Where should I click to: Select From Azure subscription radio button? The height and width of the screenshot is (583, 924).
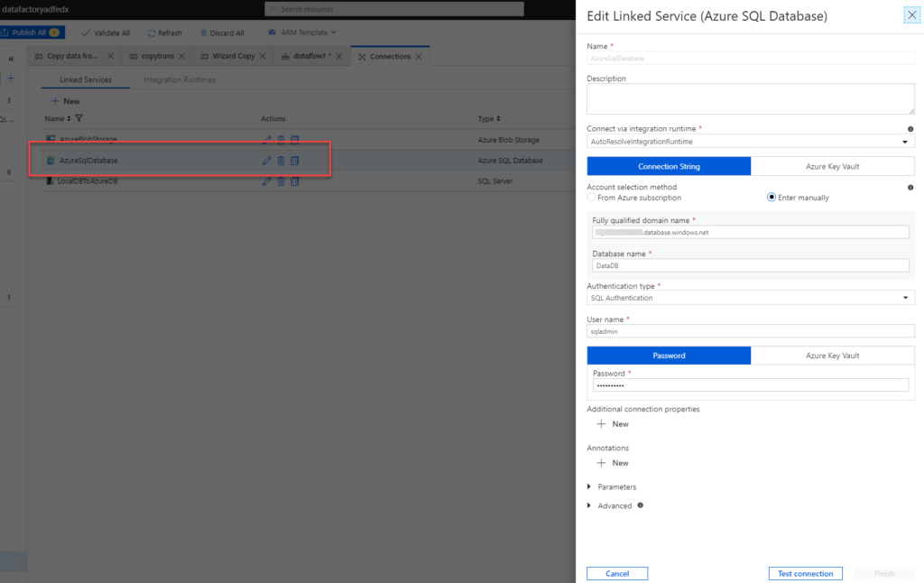point(591,198)
